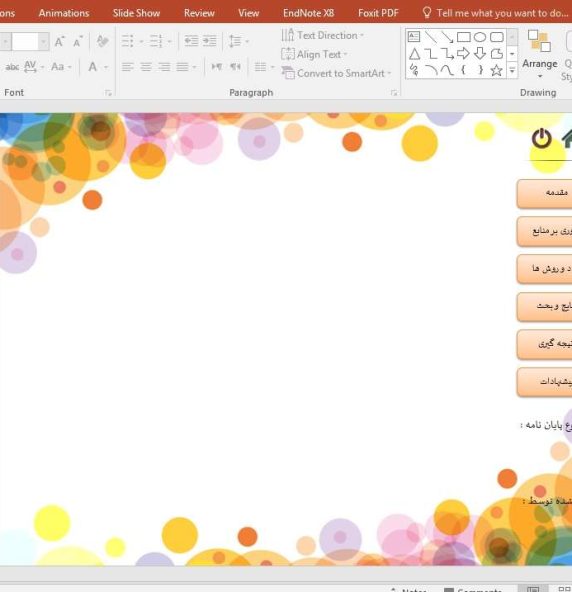
Task: Pick the 5-point star shape
Action: pos(496,70)
